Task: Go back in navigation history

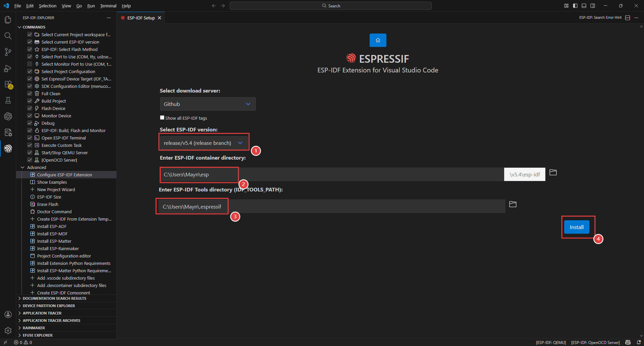Action: point(214,6)
